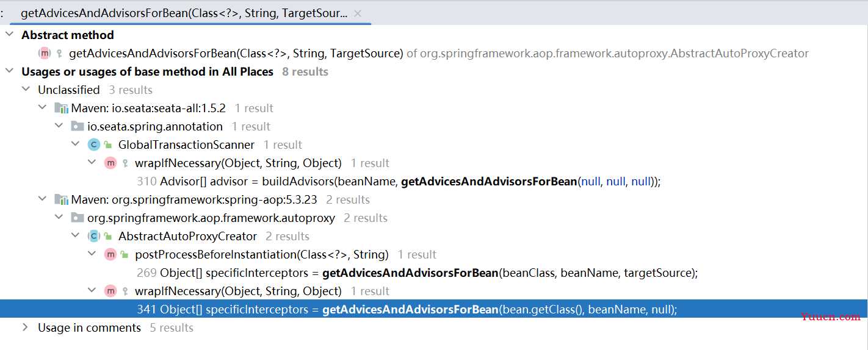
Task: Expand the Usage in comments node
Action: click(25, 327)
